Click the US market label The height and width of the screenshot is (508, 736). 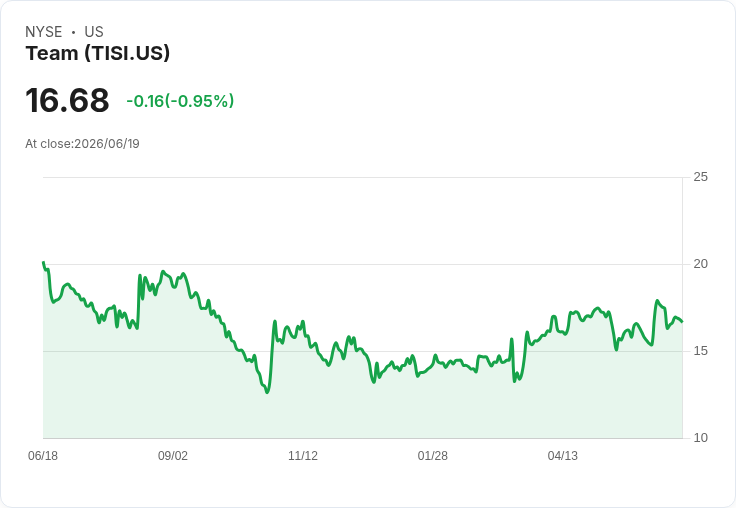(x=94, y=32)
